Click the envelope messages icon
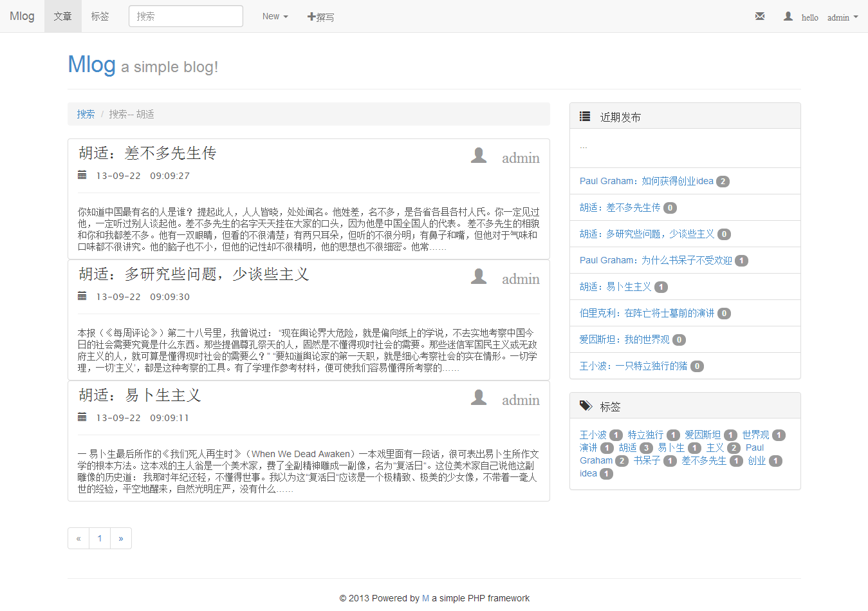The height and width of the screenshot is (611, 868). click(760, 16)
